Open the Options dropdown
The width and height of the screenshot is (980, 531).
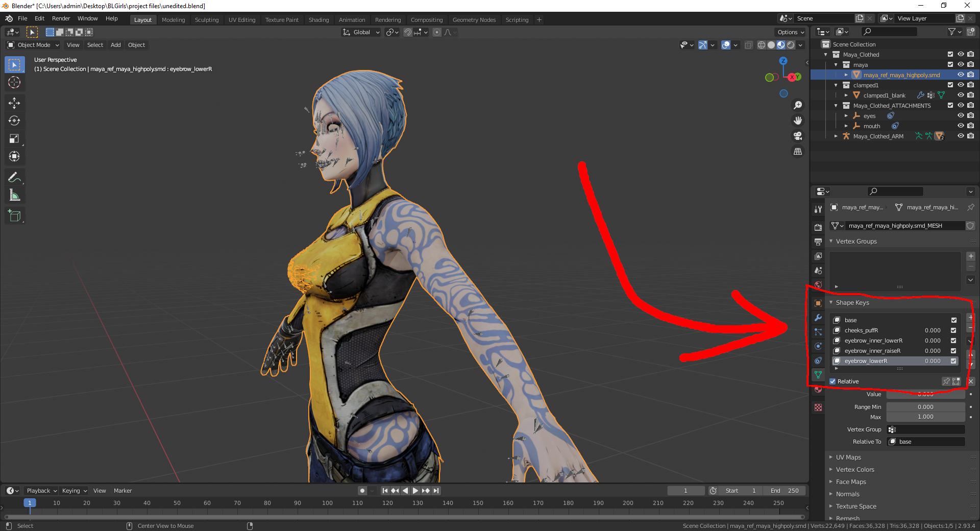(790, 32)
